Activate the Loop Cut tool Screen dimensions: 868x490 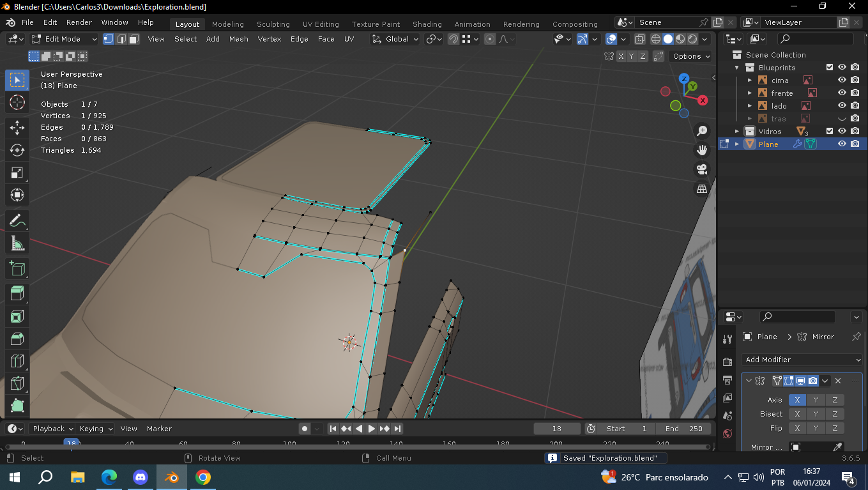click(17, 361)
